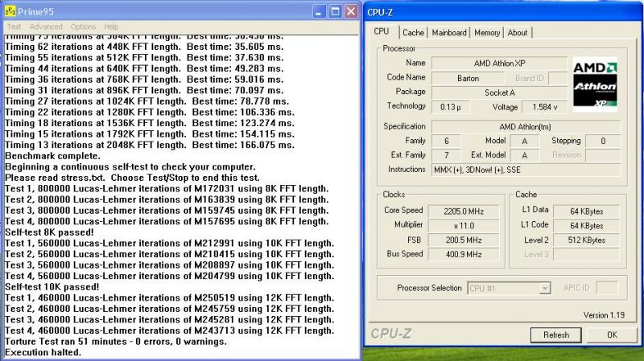Click the line mentioning M250519 in Prime95
This screenshot has width=644, height=361.
tap(169, 297)
